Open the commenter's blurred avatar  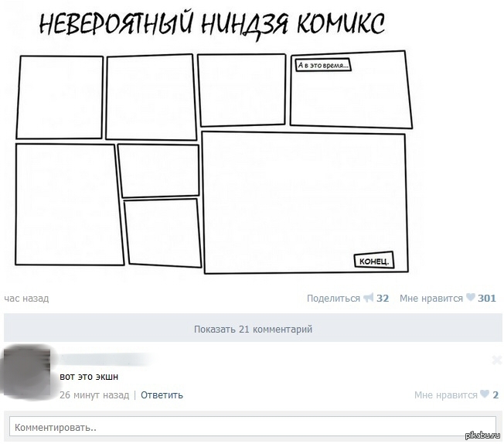(x=26, y=371)
